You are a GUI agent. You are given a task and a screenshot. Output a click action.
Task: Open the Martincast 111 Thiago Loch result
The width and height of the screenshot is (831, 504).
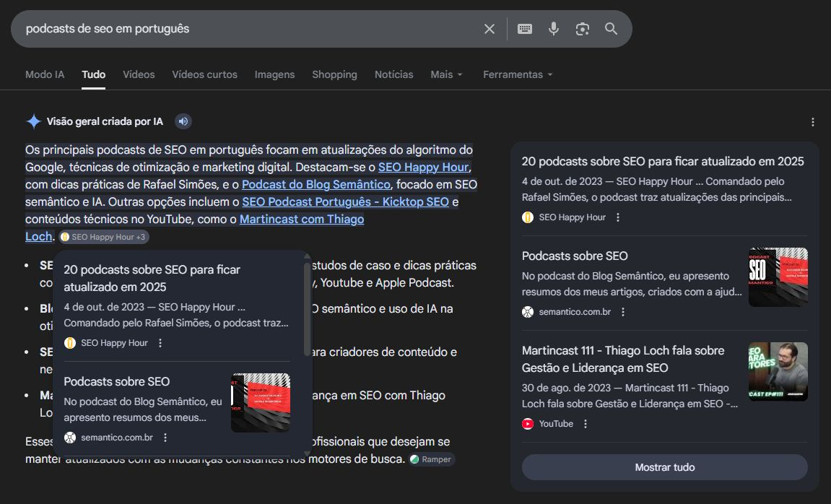pos(623,360)
